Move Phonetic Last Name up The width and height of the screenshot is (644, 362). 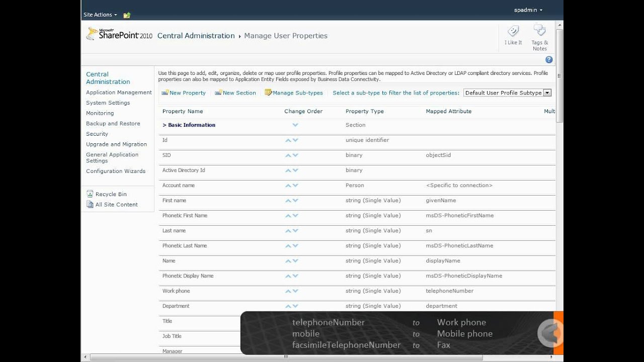[x=288, y=246]
